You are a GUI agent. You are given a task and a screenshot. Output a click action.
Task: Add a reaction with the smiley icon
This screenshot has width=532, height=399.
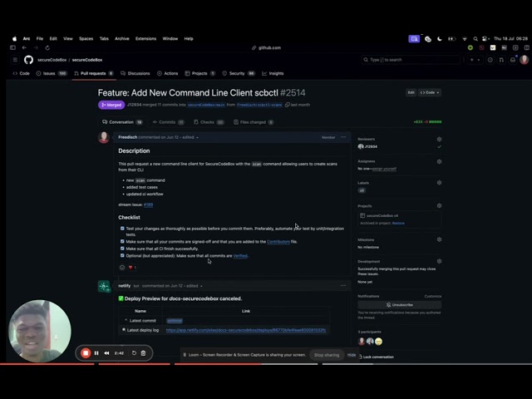(x=122, y=268)
